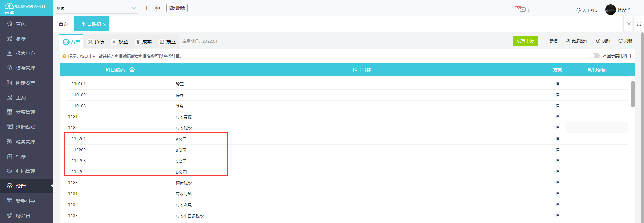Open 进销台账 module
The height and width of the screenshot is (223, 644).
point(26,127)
